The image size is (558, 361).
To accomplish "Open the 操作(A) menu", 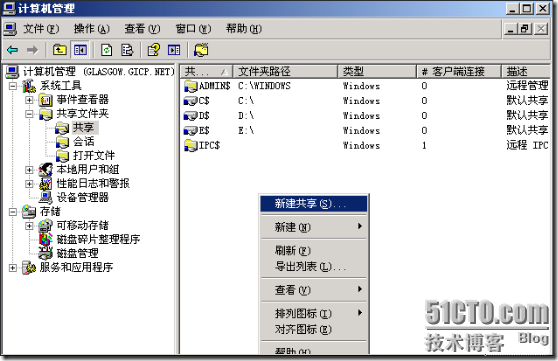I will 91,28.
